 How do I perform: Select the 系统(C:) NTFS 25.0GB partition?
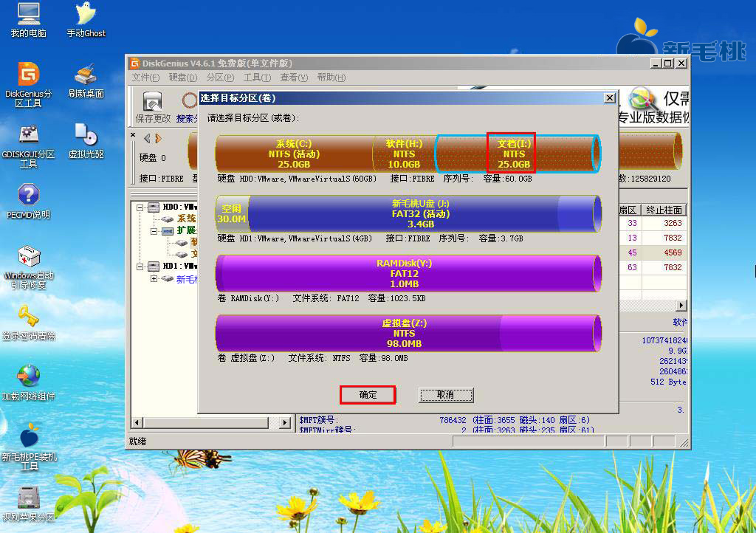click(x=294, y=154)
